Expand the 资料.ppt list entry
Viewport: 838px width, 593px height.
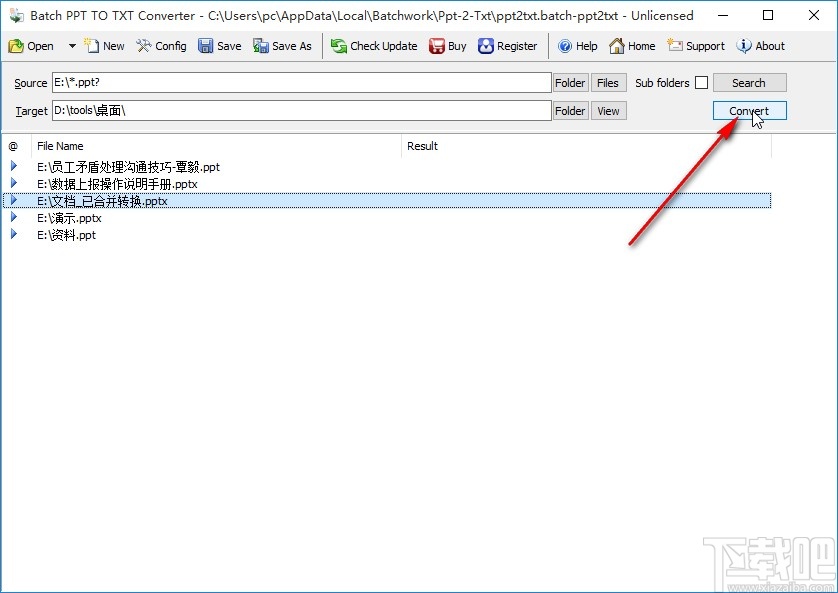[x=13, y=234]
